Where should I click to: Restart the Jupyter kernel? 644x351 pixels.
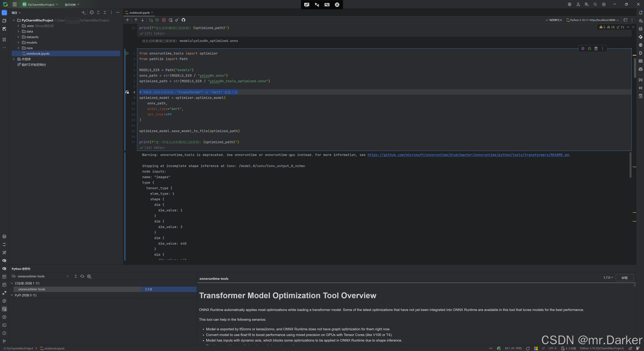coord(170,20)
